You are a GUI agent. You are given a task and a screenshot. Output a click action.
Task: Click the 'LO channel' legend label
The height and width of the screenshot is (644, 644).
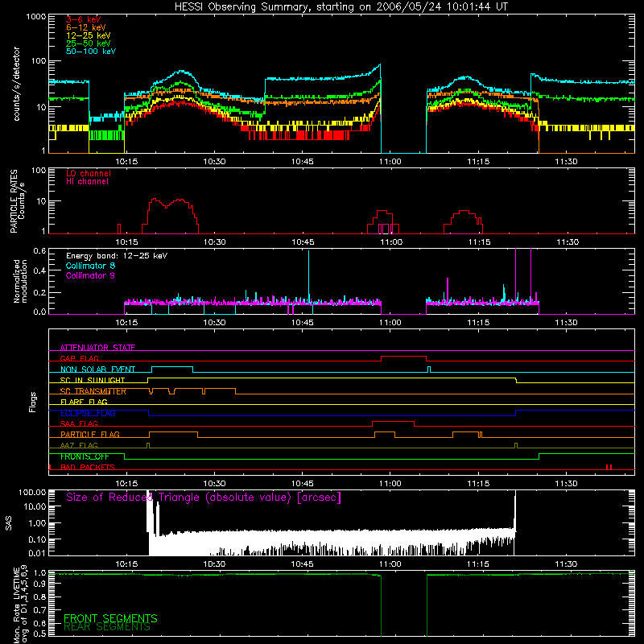(89, 173)
